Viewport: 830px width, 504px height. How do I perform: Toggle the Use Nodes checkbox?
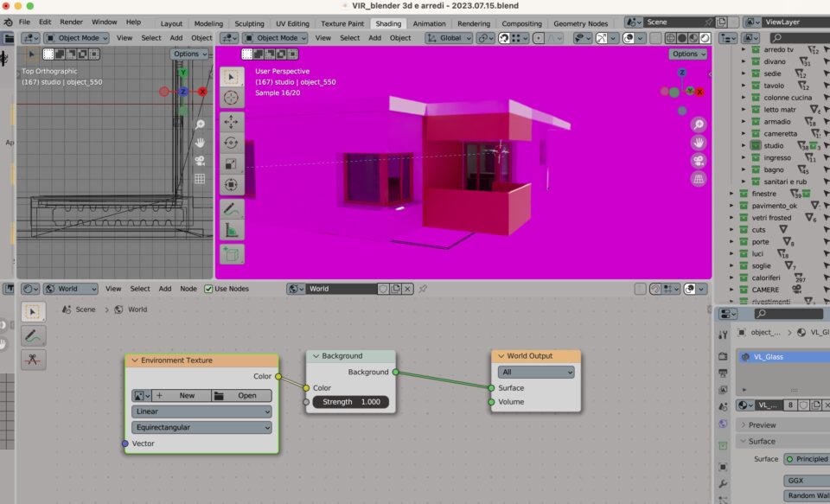(x=208, y=289)
